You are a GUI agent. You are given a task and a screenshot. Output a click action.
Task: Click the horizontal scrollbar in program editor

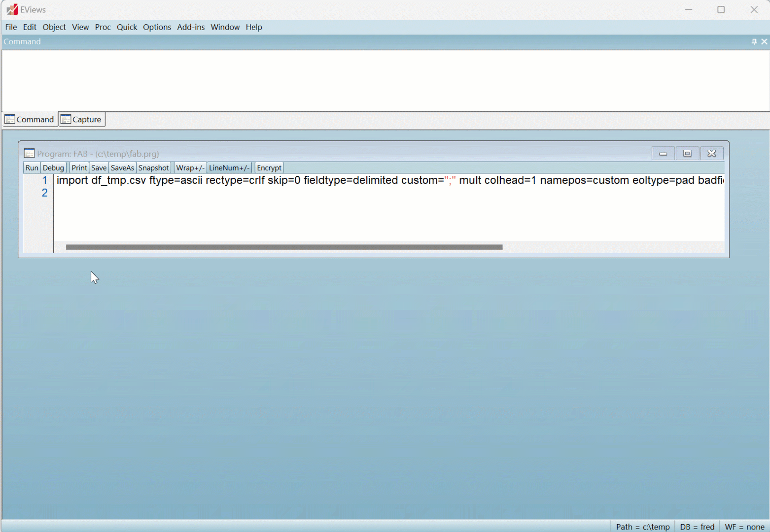click(284, 247)
